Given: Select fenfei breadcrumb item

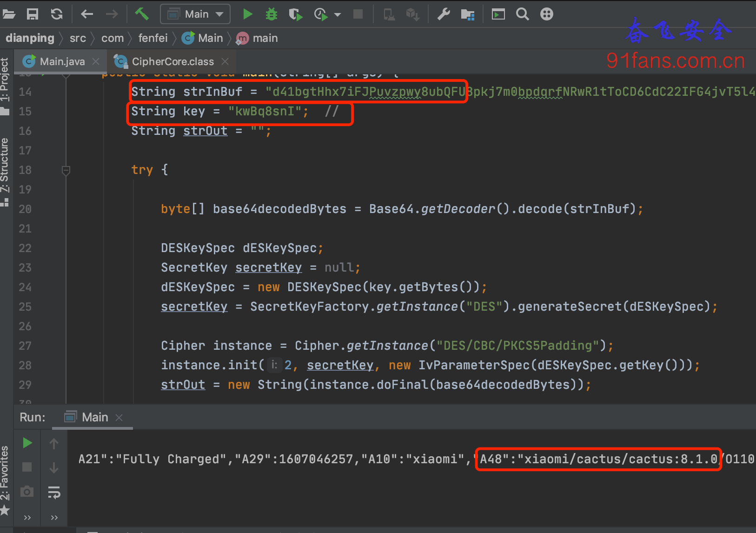Looking at the screenshot, I should pos(153,38).
